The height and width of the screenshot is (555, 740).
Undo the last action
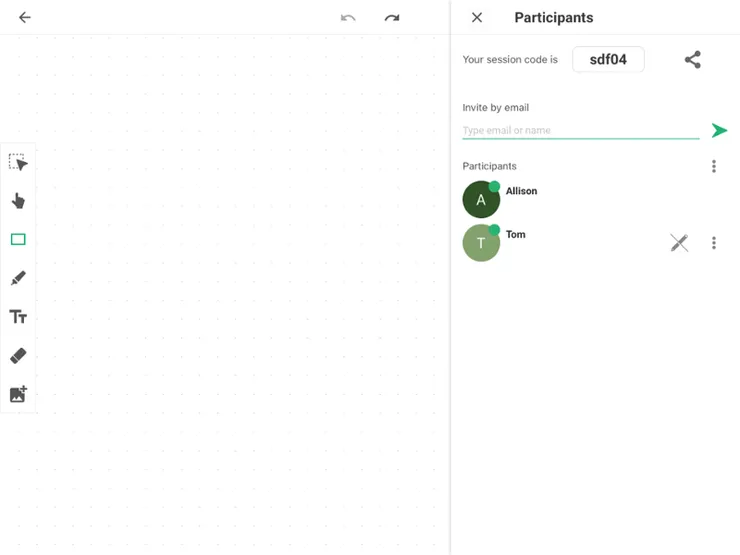pyautogui.click(x=348, y=18)
